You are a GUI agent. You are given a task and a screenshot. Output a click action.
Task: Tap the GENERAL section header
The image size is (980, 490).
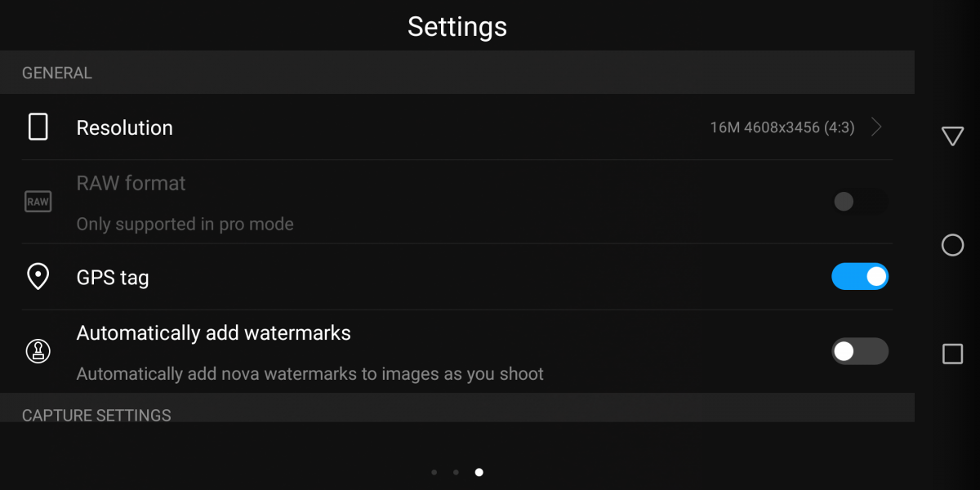[57, 73]
